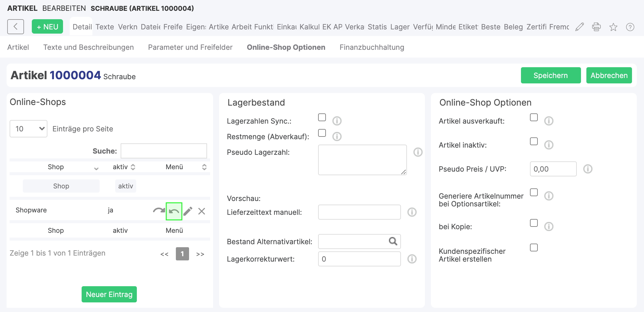This screenshot has height=312, width=644.
Task: Click into the Pseudo Preis / UVP field
Action: tap(553, 169)
